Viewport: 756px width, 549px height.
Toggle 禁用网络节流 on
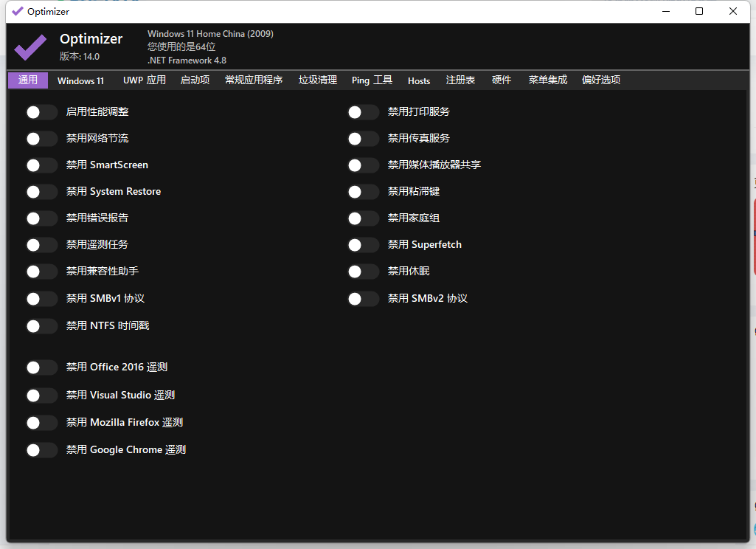click(41, 138)
